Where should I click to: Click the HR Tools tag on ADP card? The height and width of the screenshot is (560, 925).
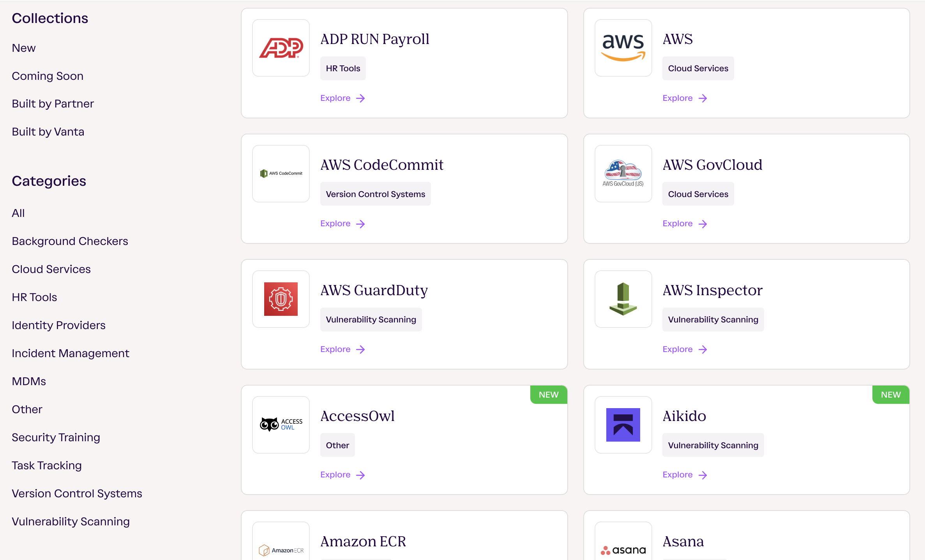point(342,69)
